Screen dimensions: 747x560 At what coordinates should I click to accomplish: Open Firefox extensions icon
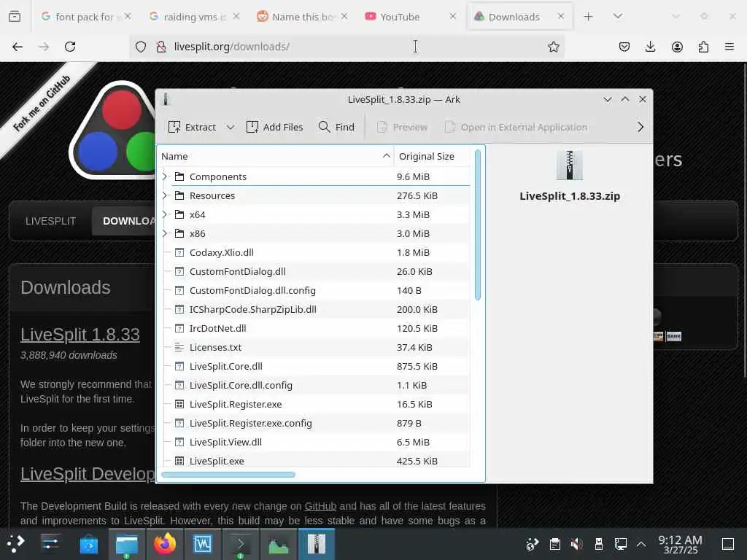point(703,47)
